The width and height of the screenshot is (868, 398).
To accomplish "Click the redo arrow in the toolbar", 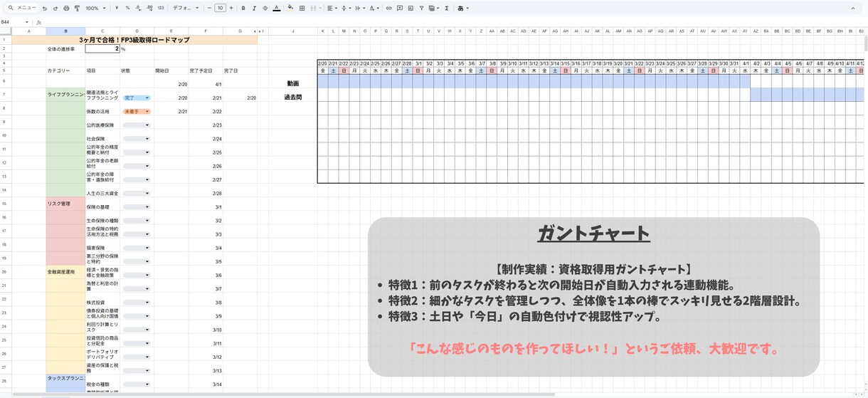I will [x=55, y=8].
